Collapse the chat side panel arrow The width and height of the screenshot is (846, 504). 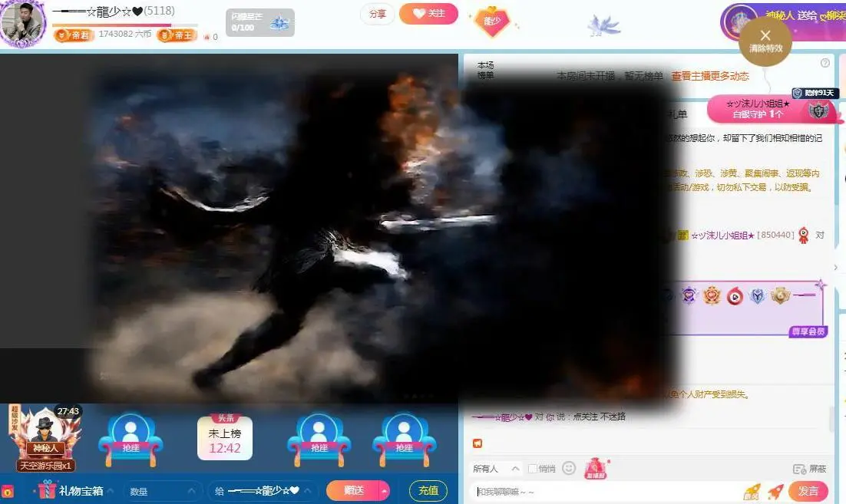tap(836, 268)
